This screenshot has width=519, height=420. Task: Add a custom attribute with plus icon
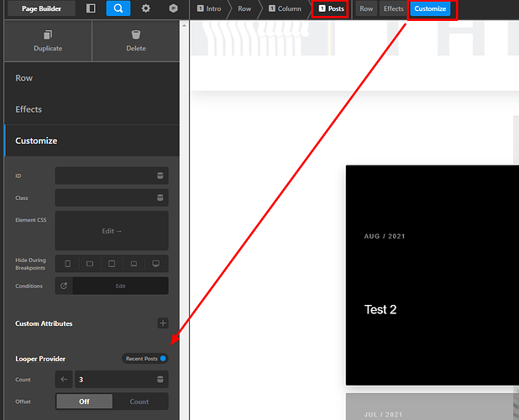(x=163, y=323)
